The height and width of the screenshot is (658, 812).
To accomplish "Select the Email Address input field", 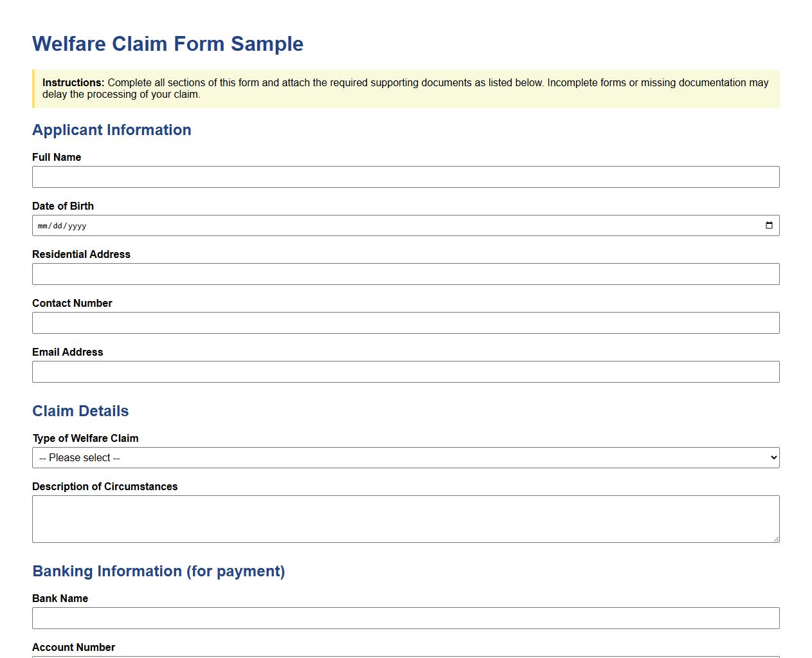I will coord(406,372).
